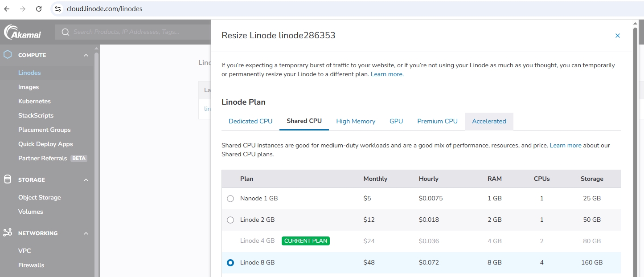Reload the page with browser refresh icon

click(x=39, y=9)
